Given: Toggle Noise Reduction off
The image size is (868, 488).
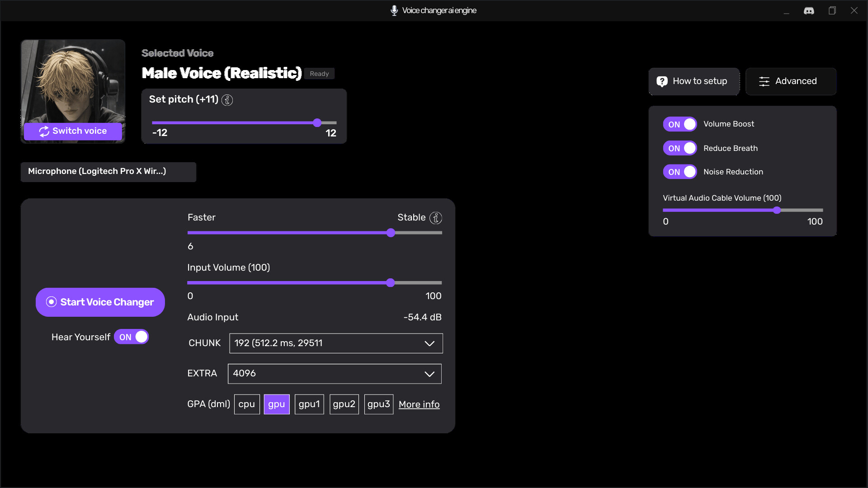Looking at the screenshot, I should click(x=679, y=172).
